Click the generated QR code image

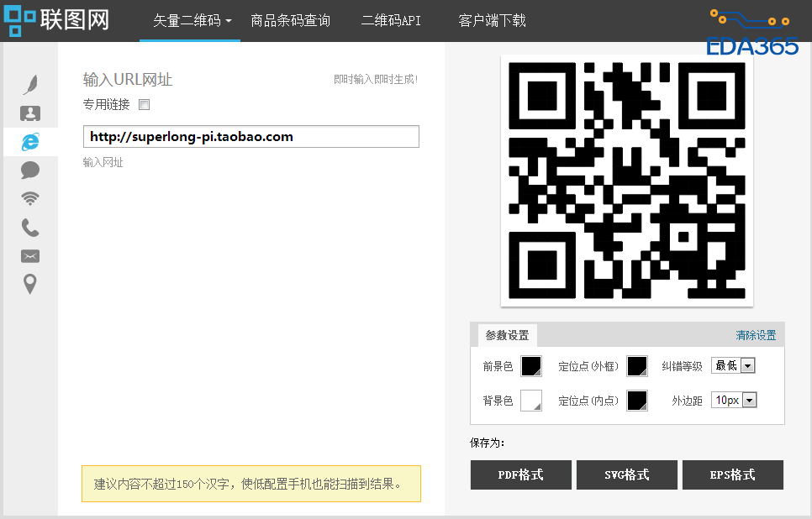tap(626, 181)
